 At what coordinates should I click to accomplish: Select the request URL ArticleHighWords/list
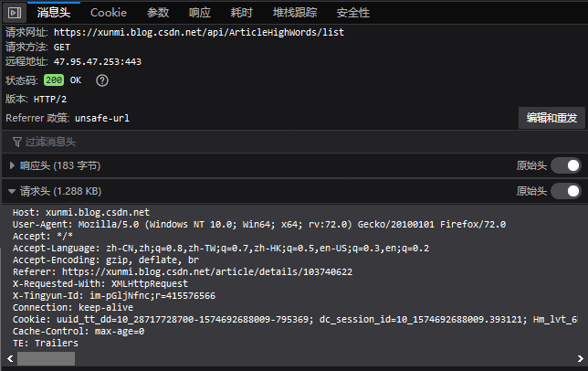click(x=199, y=32)
